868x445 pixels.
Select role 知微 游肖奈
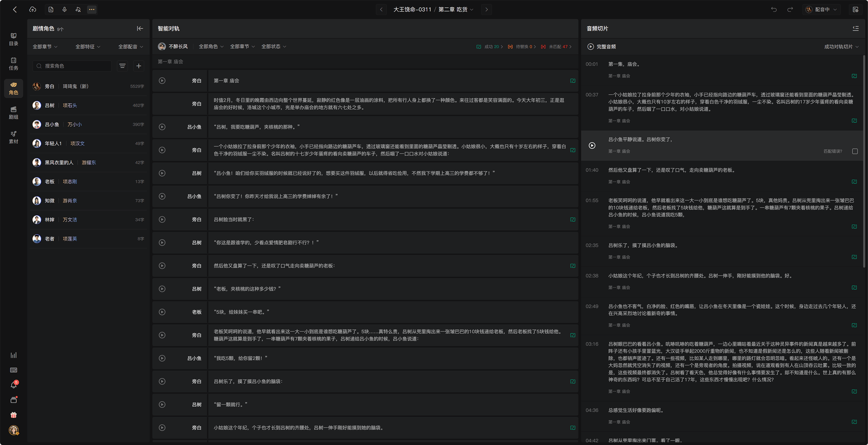point(88,200)
